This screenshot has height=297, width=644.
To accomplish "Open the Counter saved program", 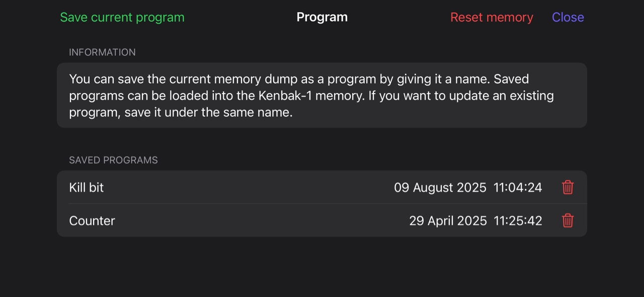I will coord(92,220).
